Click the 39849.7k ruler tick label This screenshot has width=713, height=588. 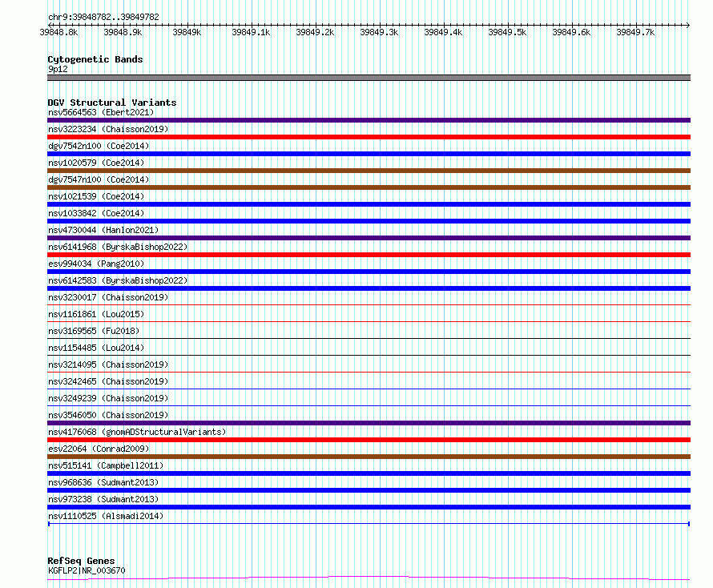click(635, 32)
